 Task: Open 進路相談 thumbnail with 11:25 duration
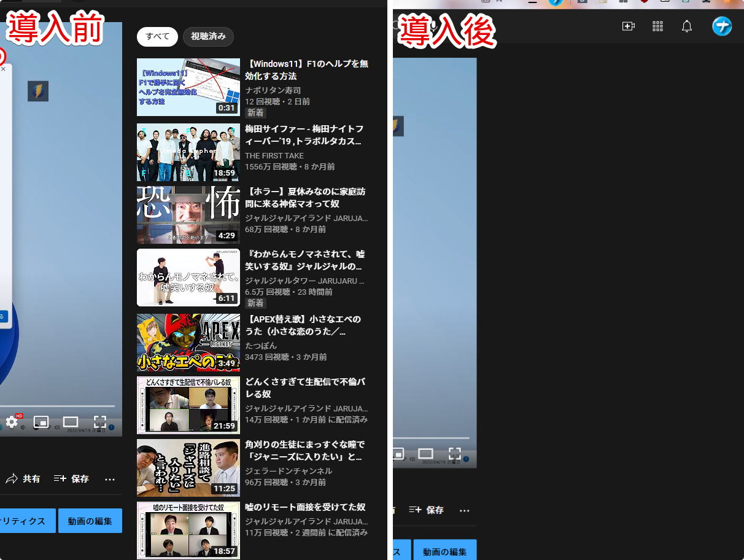188,468
